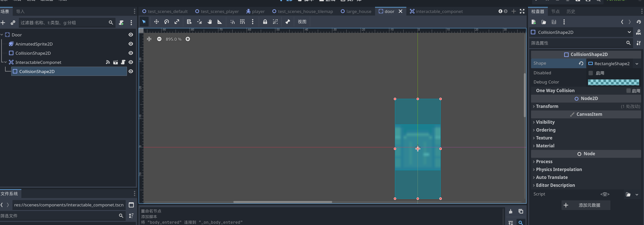
Task: Click the Debug Color swatch
Action: [x=613, y=82]
